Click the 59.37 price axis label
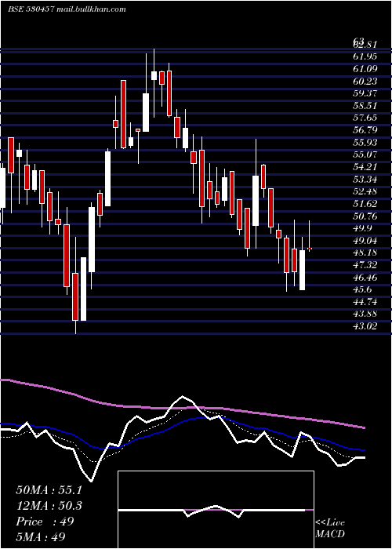 click(365, 93)
